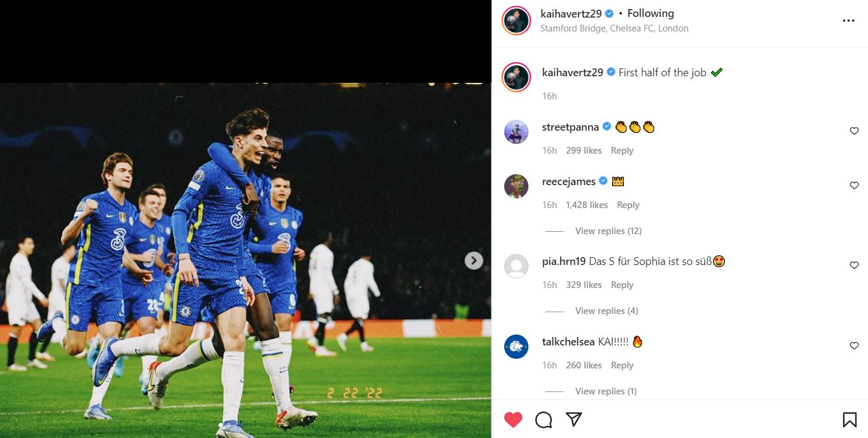Expand View replies (1) under talkchelsea
Viewport: 868px width, 438px height.
pyautogui.click(x=605, y=391)
